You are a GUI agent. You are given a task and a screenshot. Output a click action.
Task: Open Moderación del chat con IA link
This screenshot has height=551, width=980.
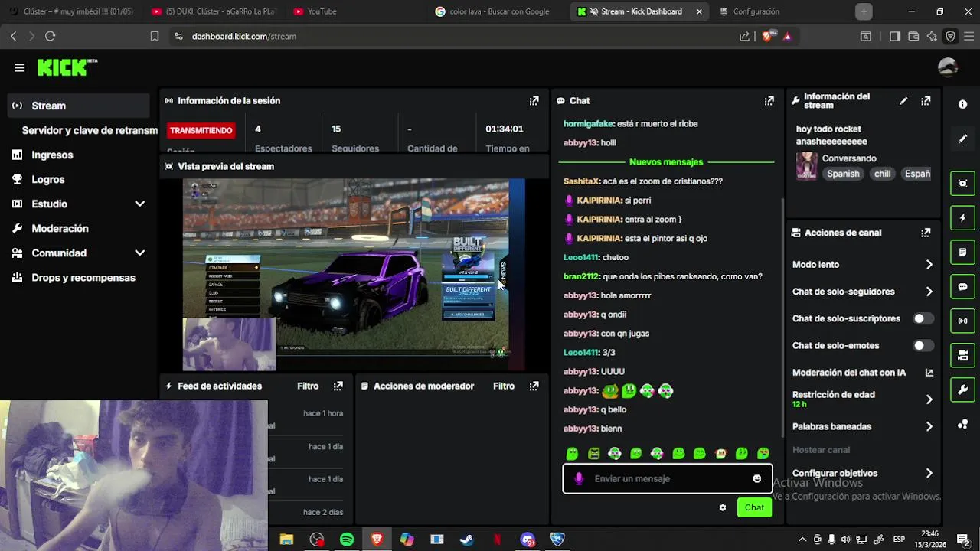[x=863, y=373]
